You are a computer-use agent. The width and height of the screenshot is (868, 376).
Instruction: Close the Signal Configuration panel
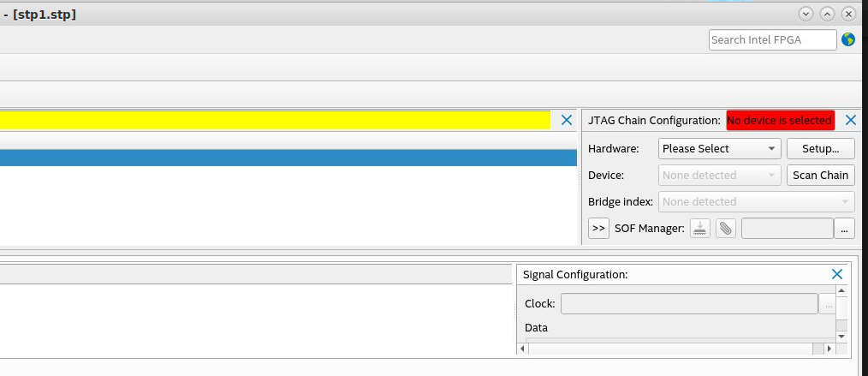[837, 274]
